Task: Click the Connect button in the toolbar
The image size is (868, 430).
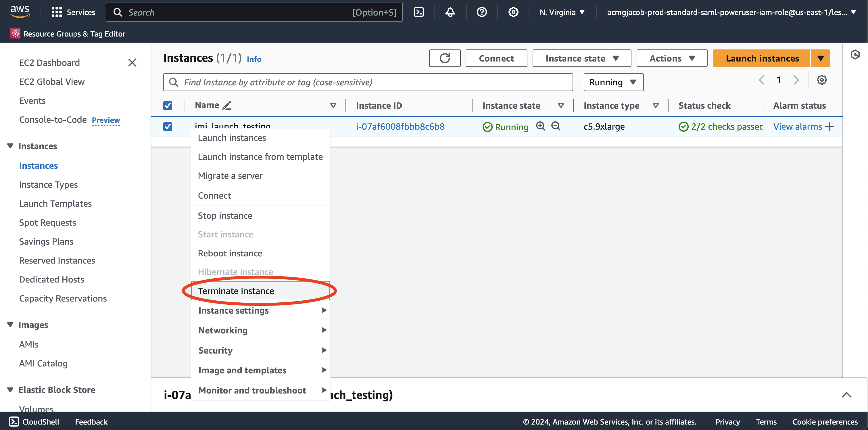Action: (496, 58)
